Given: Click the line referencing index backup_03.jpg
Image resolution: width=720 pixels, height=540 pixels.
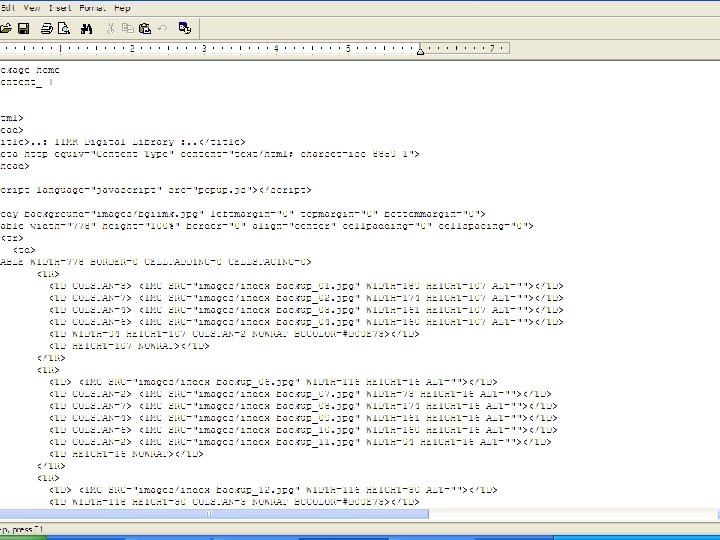Looking at the screenshot, I should (306, 310).
